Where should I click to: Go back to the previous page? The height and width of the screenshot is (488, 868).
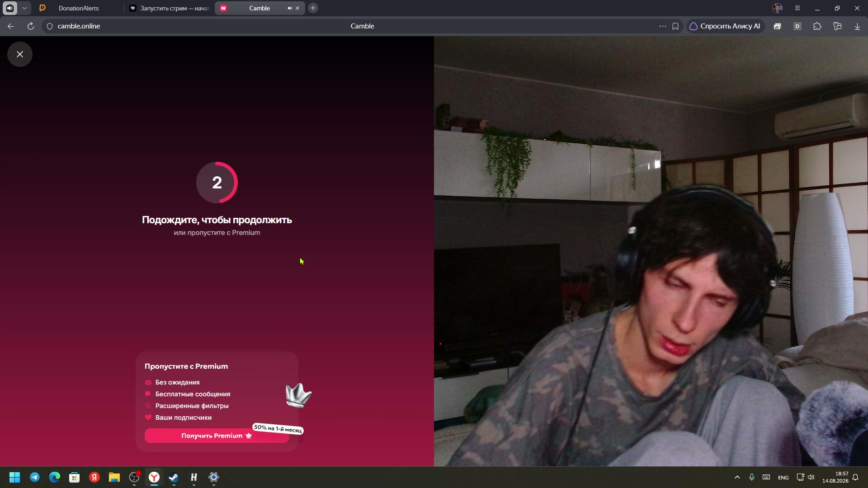pos(11,26)
